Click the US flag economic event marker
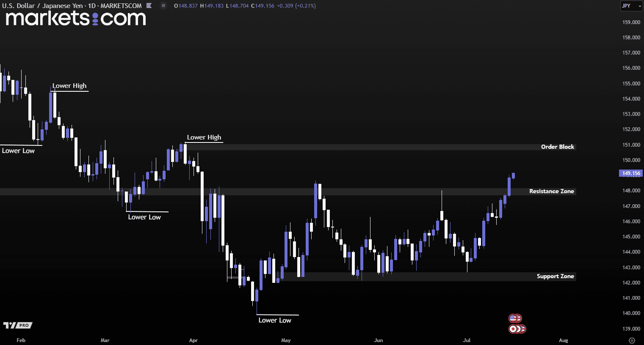Screen dimensions: 644x345 click(514, 318)
